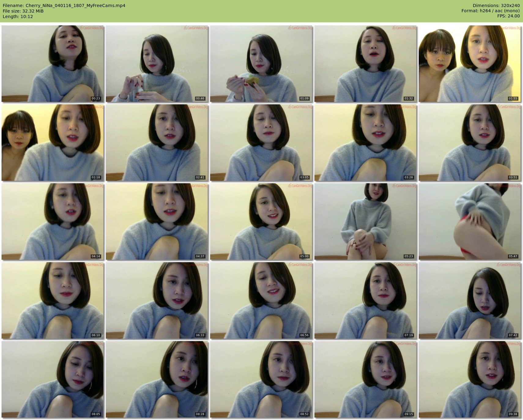Viewport: 523px width, 420px height.
Task: Pick the thumbnail timestamped 06:33
Action: point(157,300)
